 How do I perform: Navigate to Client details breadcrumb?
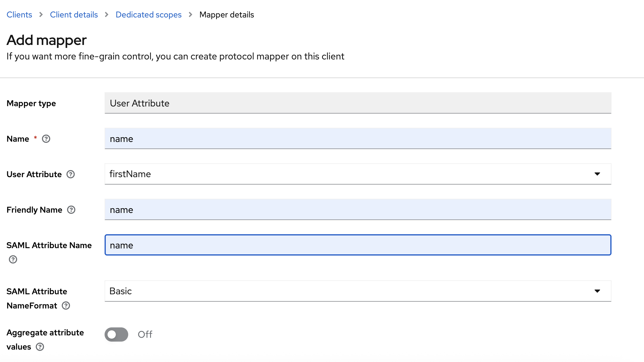[74, 14]
